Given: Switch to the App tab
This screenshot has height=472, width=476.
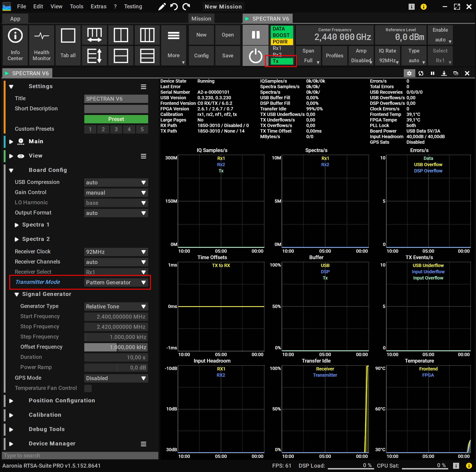Looking at the screenshot, I should pyautogui.click(x=15, y=19).
